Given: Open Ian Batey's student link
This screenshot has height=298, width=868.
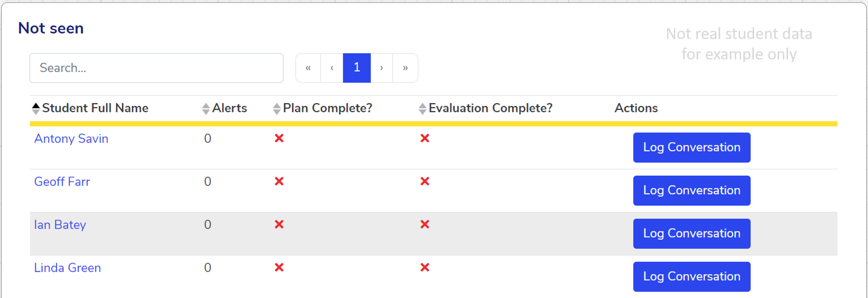Looking at the screenshot, I should 60,225.
